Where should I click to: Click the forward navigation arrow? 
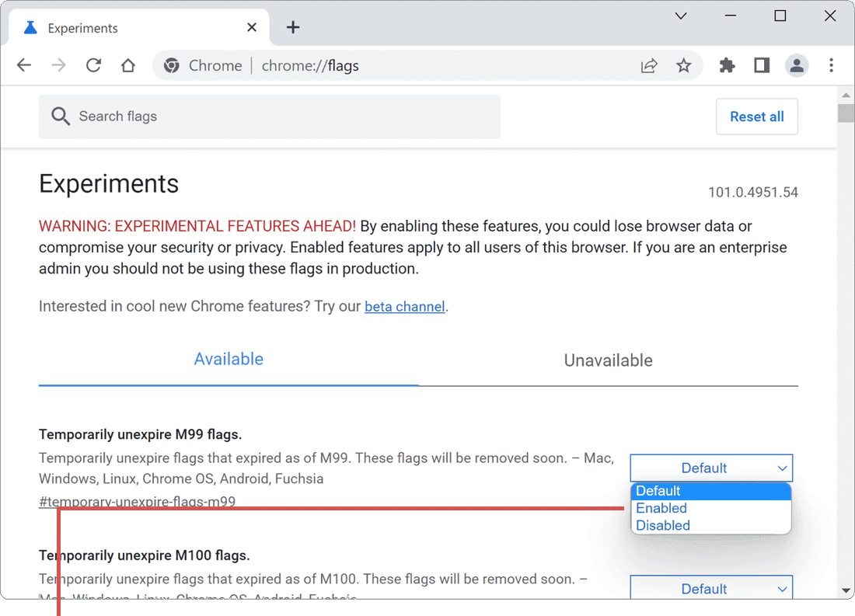click(58, 65)
